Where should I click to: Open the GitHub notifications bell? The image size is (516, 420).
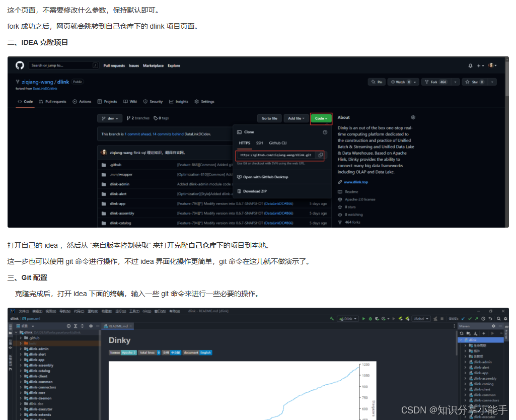click(470, 66)
